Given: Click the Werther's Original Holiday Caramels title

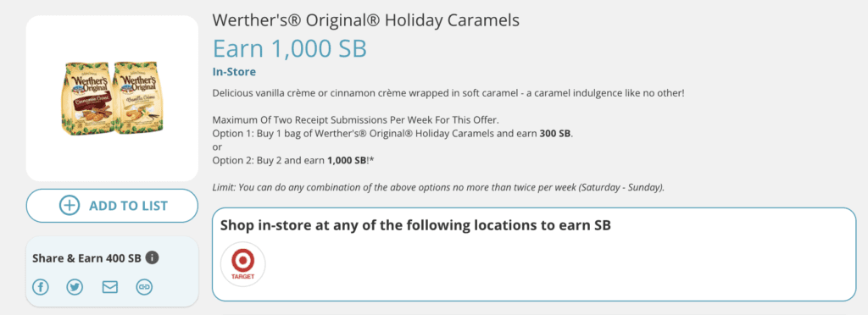Looking at the screenshot, I should pyautogui.click(x=366, y=20).
